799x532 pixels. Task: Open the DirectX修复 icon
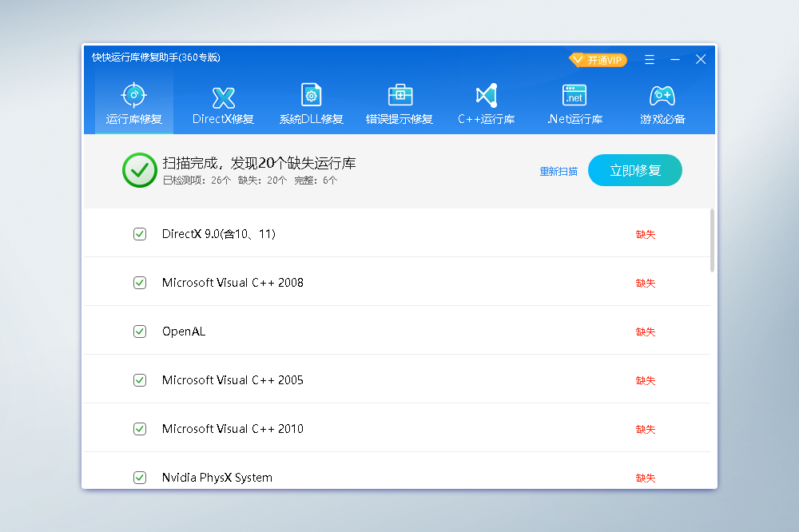[x=223, y=97]
